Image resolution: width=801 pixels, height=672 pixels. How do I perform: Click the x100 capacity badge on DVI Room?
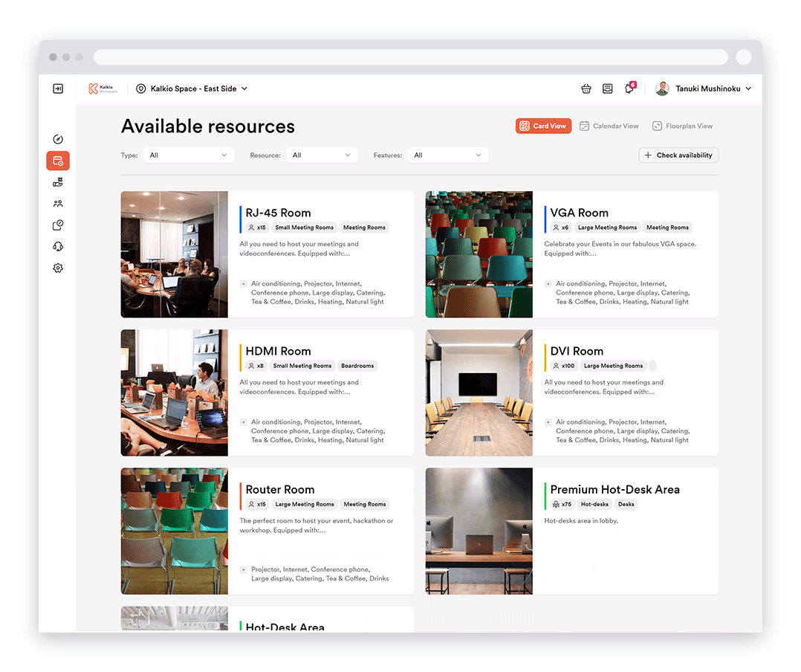click(565, 366)
